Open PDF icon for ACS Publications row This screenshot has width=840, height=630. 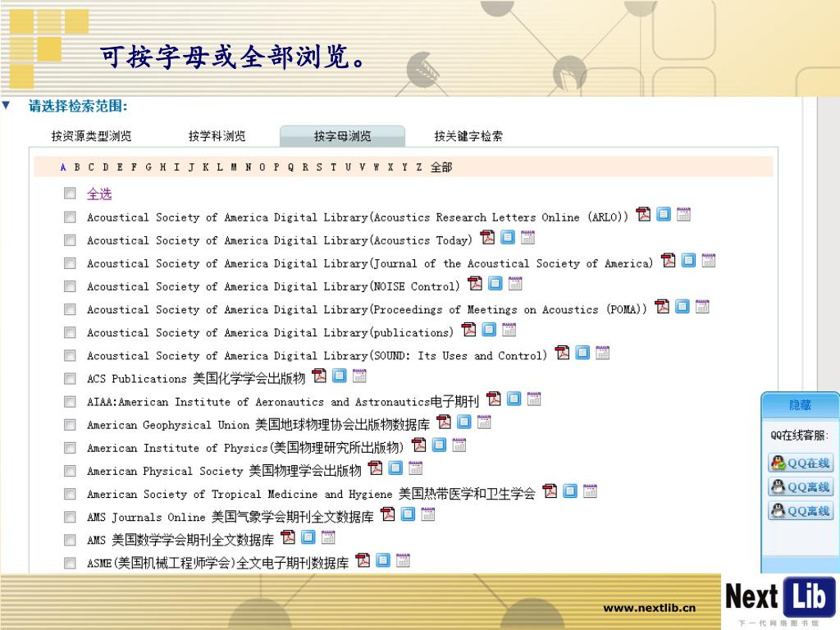(x=319, y=376)
